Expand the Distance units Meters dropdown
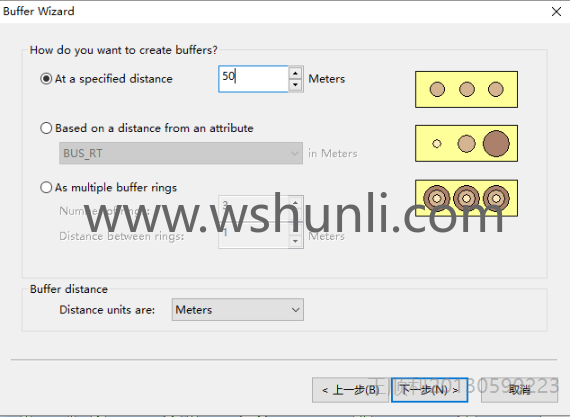 click(238, 310)
